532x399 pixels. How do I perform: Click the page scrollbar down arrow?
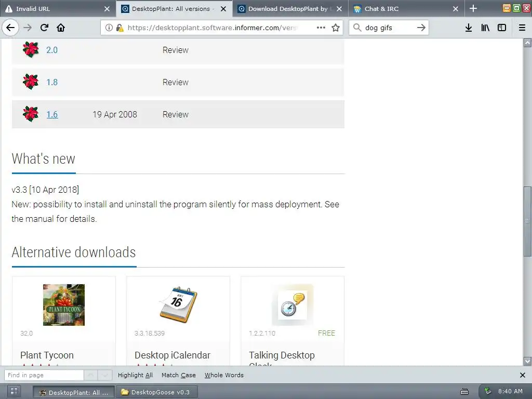pyautogui.click(x=527, y=361)
